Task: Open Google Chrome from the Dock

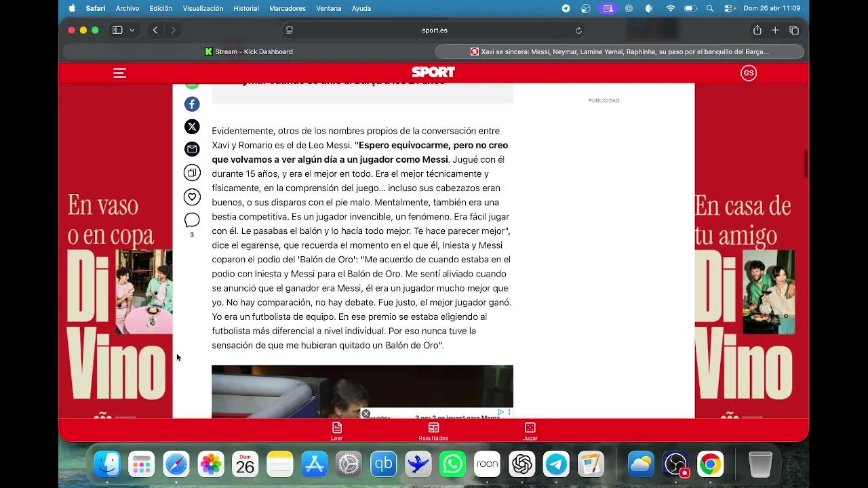Action: 710,464
